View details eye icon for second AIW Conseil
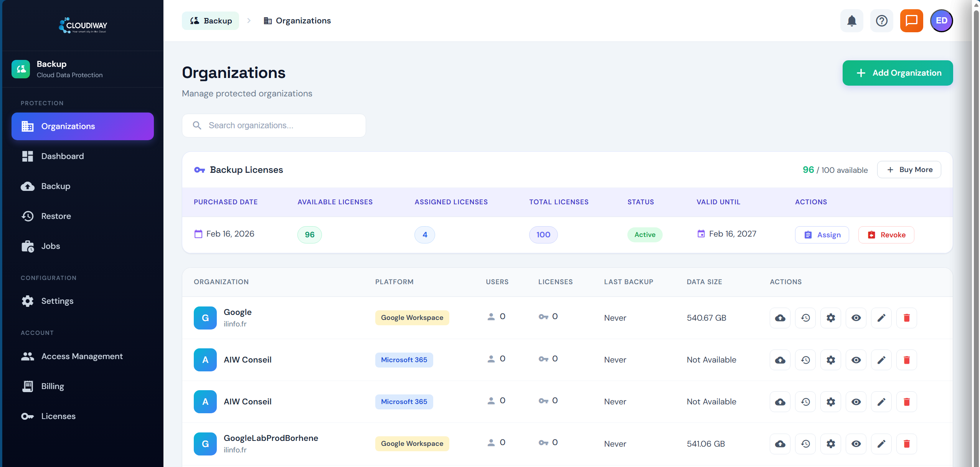980x467 pixels. pyautogui.click(x=856, y=402)
